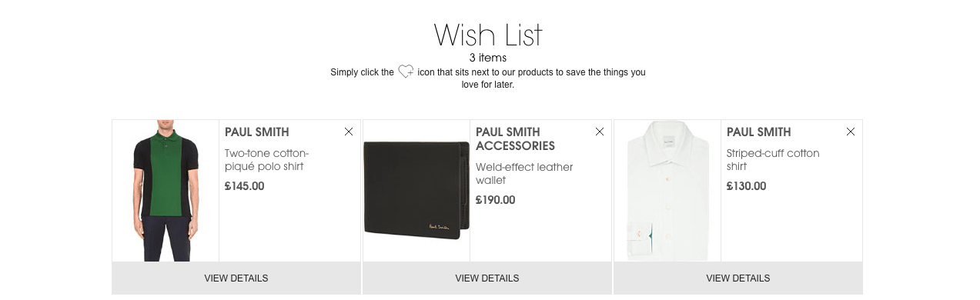Remove the leather wallet from wish list
Image resolution: width=980 pixels, height=300 pixels.
600,132
